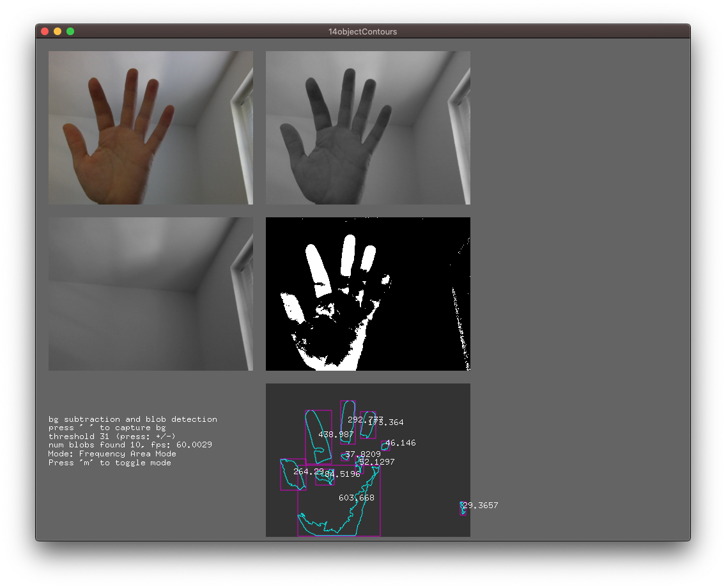
Task: Select the black and white threshold image
Action: tap(368, 294)
